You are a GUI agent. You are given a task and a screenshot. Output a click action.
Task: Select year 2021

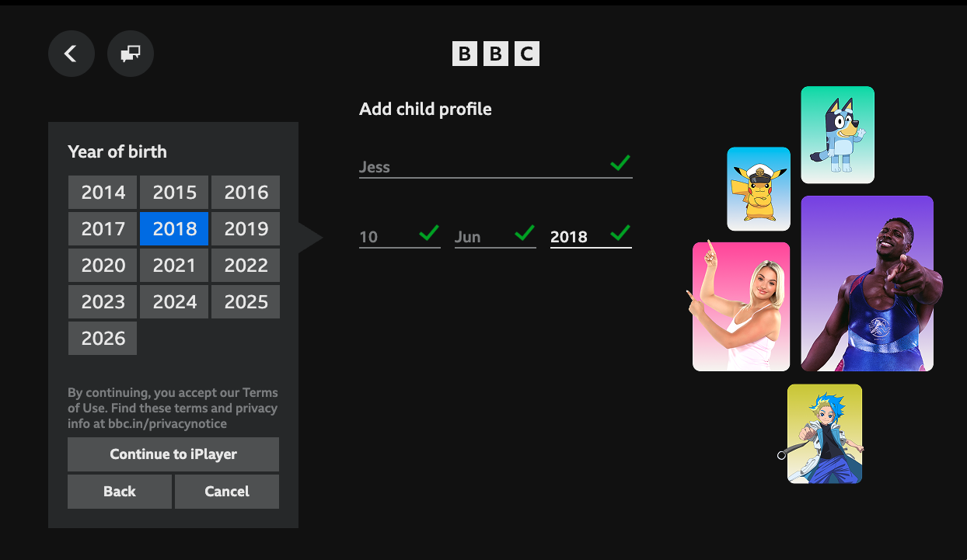(174, 266)
